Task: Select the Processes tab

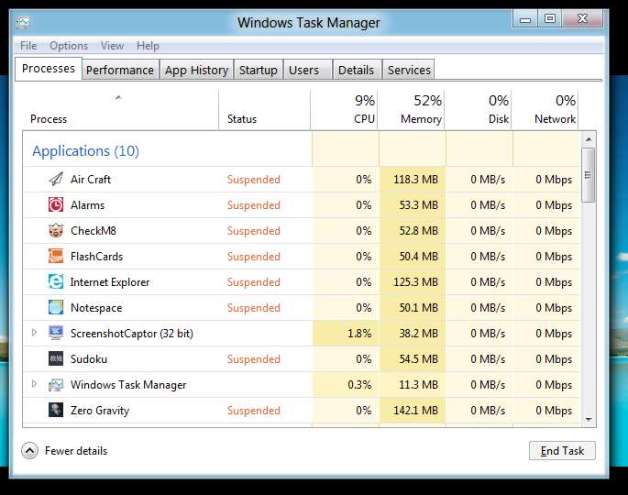Action: (x=48, y=69)
